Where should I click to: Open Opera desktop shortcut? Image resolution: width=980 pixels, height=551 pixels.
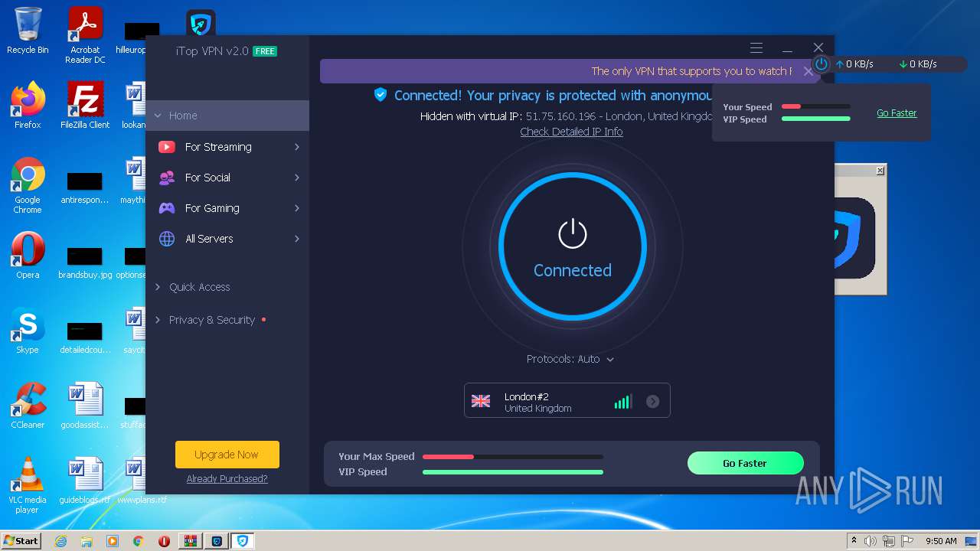pos(28,256)
